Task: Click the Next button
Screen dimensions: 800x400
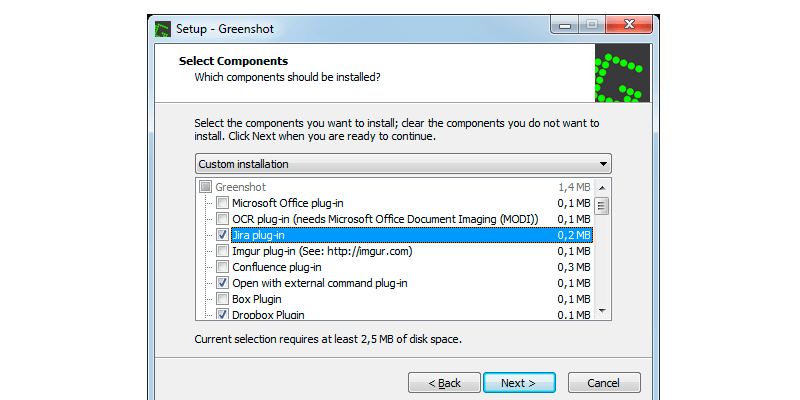Action: 519,383
